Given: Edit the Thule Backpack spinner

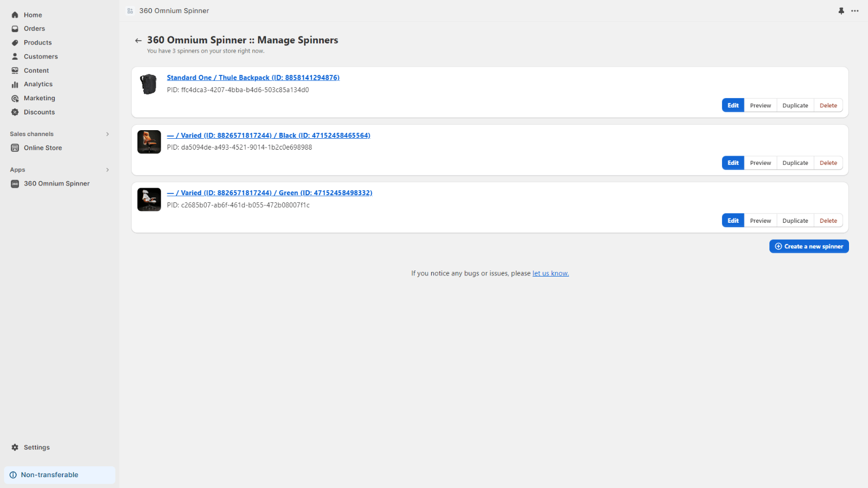Looking at the screenshot, I should pyautogui.click(x=733, y=106).
